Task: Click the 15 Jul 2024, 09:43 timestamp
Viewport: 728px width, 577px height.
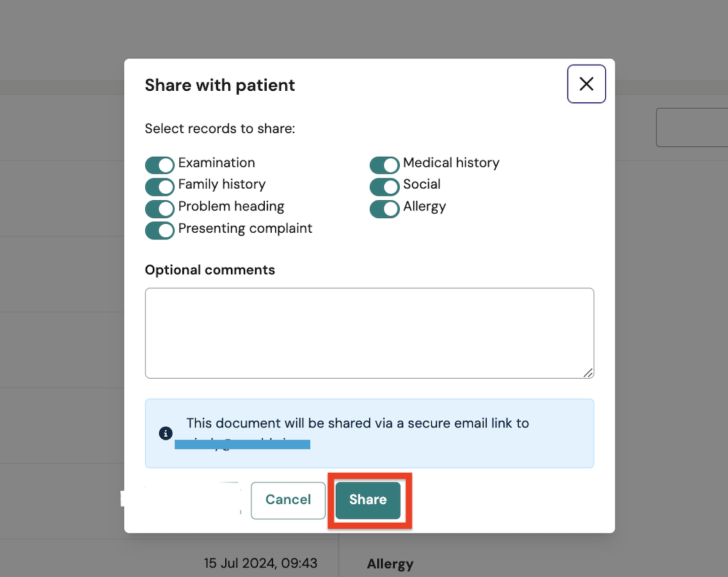Action: coord(260,563)
